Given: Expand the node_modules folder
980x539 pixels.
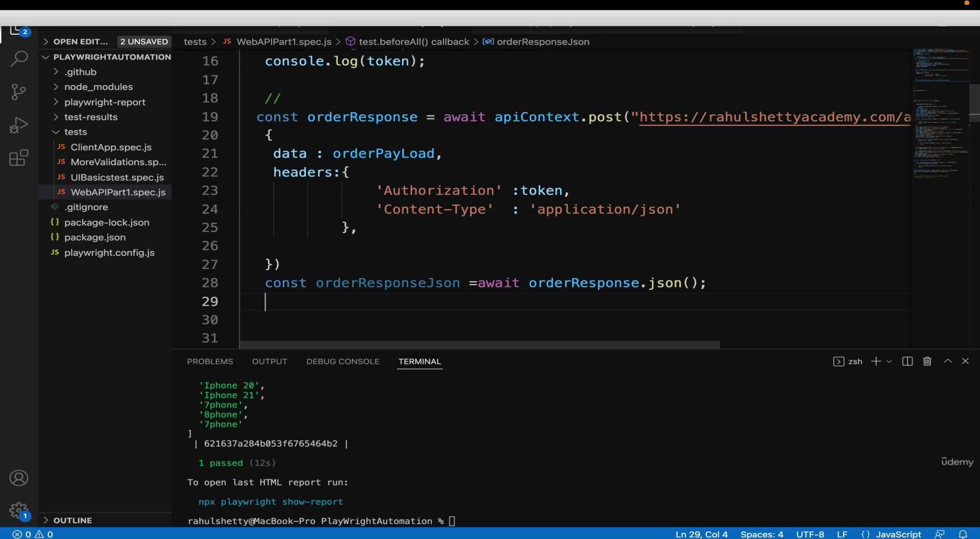Looking at the screenshot, I should [x=98, y=87].
